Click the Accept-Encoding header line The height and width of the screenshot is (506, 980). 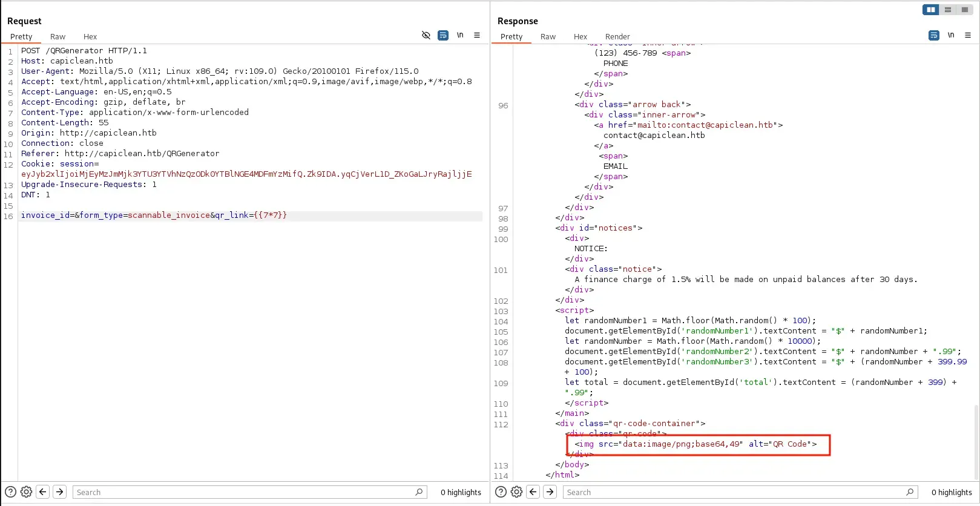coord(104,102)
